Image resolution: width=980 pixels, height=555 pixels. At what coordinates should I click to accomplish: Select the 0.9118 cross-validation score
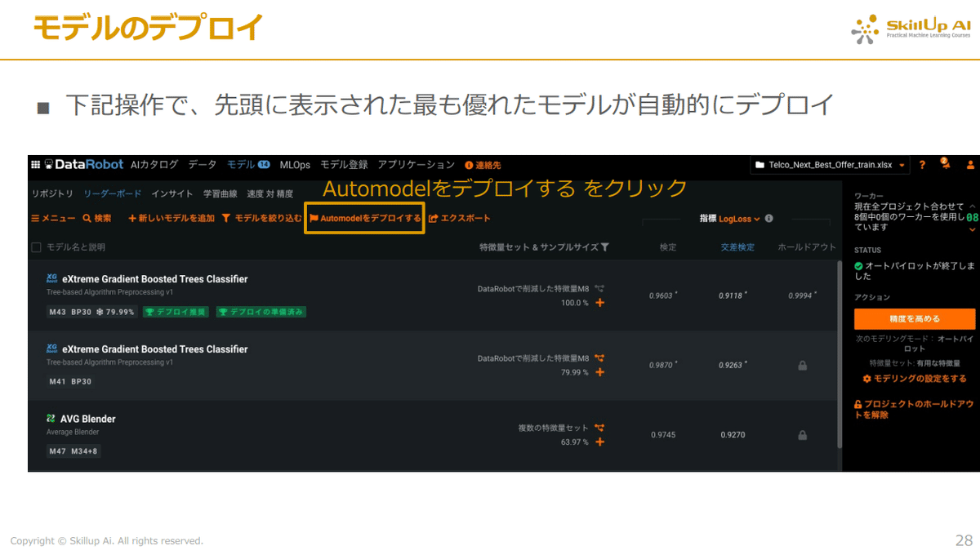pyautogui.click(x=733, y=295)
